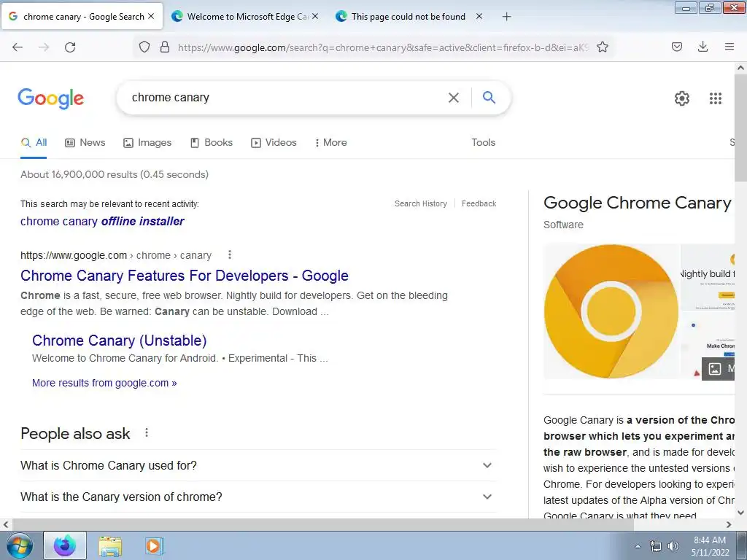The height and width of the screenshot is (560, 747).
Task: Save to Pocket icon in toolbar
Action: point(677,47)
